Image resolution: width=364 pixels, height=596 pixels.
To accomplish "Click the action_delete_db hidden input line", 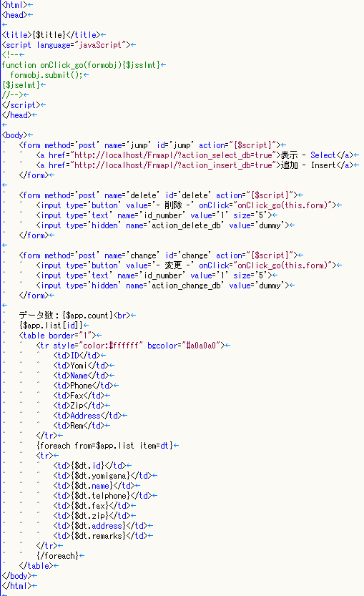I will tap(162, 225).
